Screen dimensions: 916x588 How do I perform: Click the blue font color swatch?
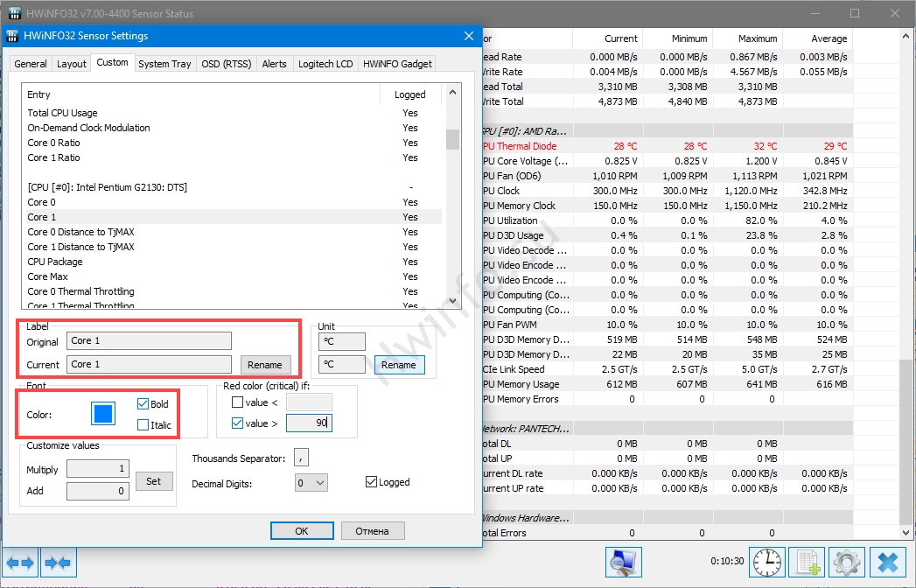click(103, 414)
